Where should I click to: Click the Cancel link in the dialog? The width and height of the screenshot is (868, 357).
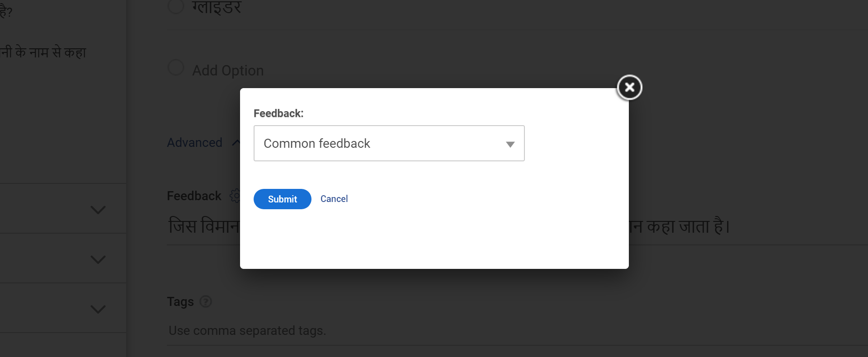(334, 199)
